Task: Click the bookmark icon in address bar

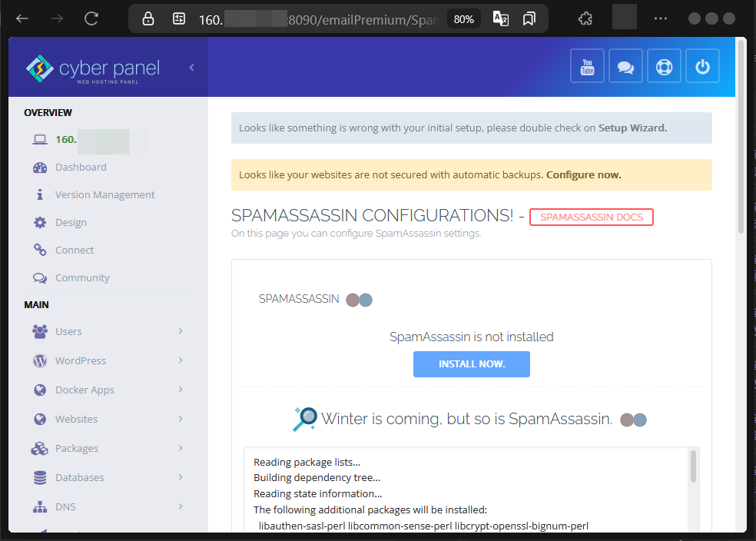Action: click(x=529, y=18)
